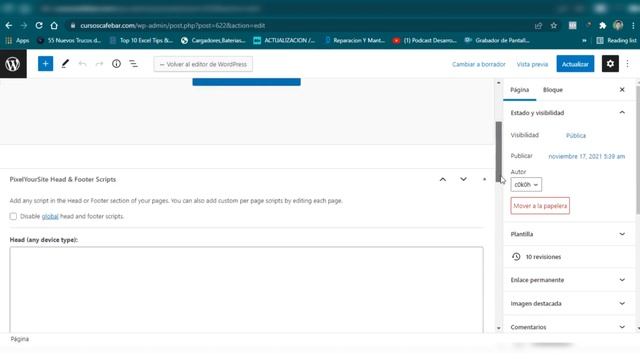
Task: Open Grabador de Pantall bookmark
Action: click(497, 40)
